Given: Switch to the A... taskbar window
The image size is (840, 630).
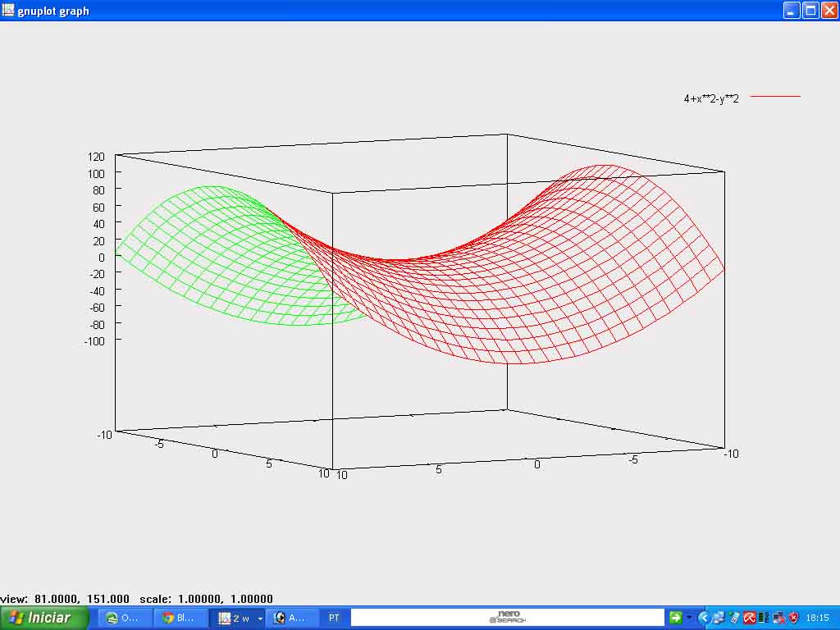Looking at the screenshot, I should [293, 617].
